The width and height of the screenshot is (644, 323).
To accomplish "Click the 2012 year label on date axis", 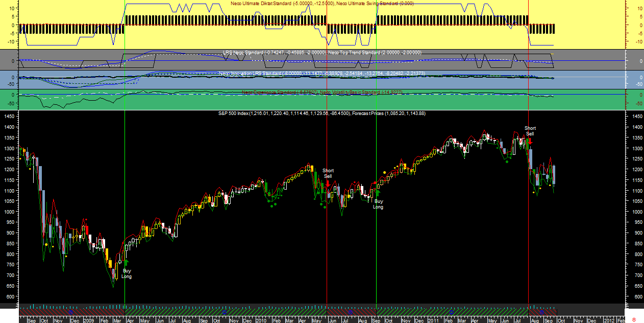I will coord(609,320).
